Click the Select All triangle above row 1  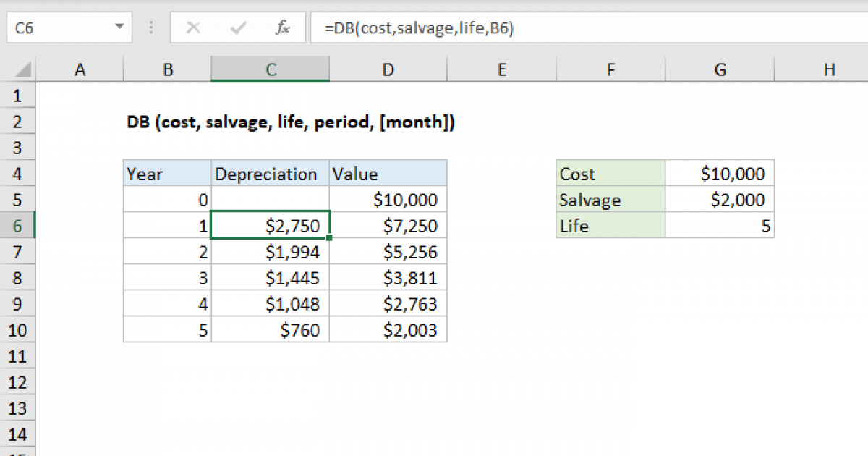20,69
